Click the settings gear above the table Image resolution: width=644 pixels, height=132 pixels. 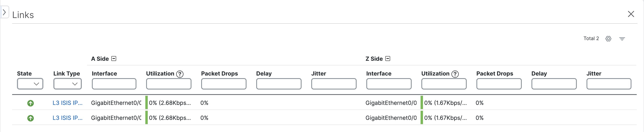click(x=609, y=38)
